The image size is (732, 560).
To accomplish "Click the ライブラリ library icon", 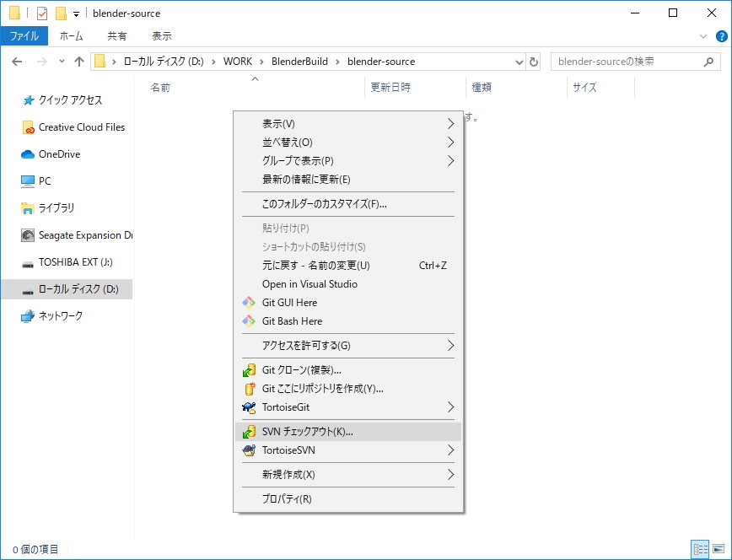I will point(28,208).
